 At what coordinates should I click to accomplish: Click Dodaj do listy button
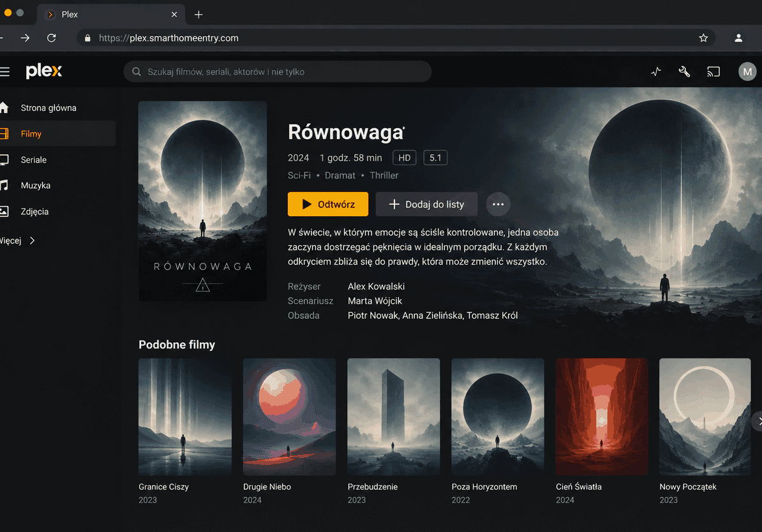coord(427,204)
